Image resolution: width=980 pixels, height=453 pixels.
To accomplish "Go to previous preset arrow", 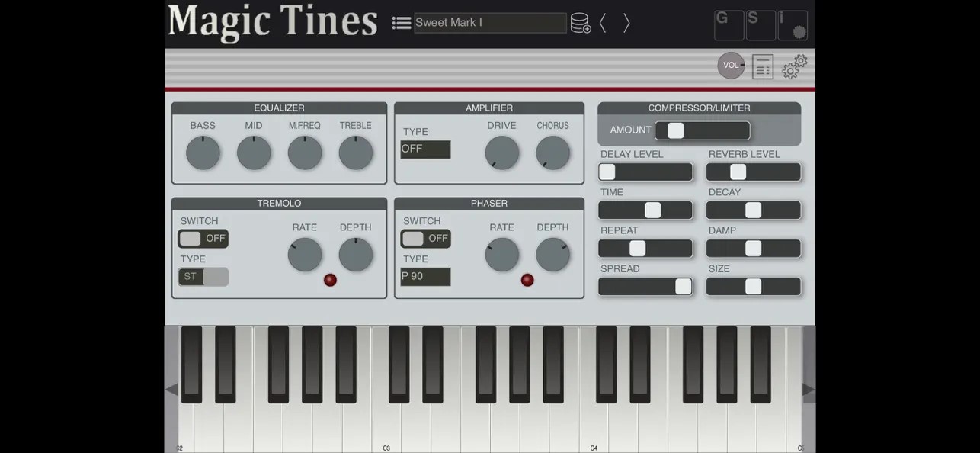I will (x=603, y=23).
